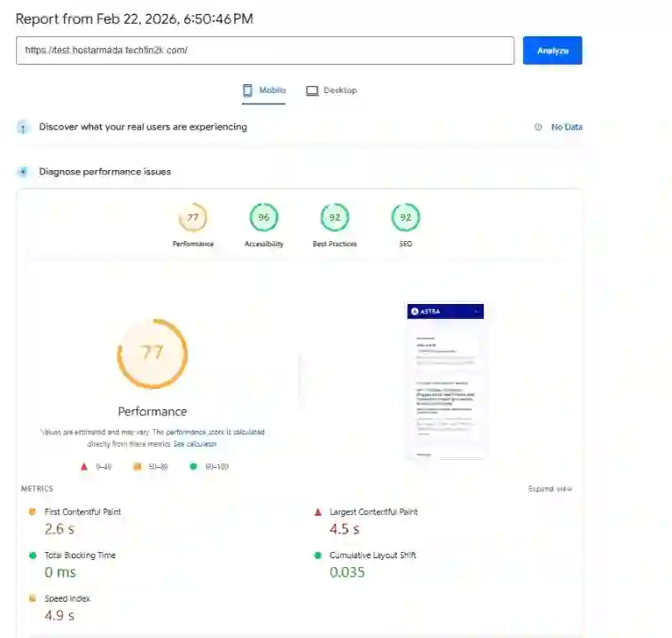
Task: Select the SEO 92 score gauge
Action: point(405,218)
